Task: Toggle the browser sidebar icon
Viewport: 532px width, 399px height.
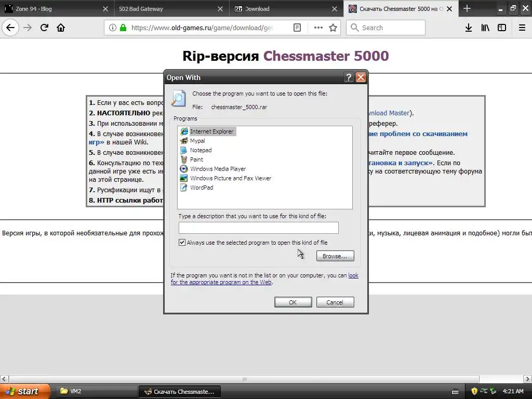Action: click(502, 28)
